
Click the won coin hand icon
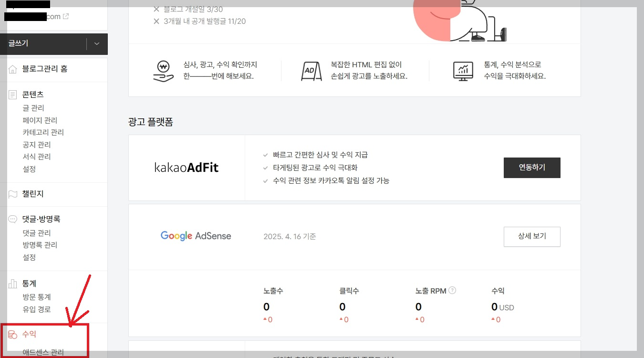coord(163,71)
